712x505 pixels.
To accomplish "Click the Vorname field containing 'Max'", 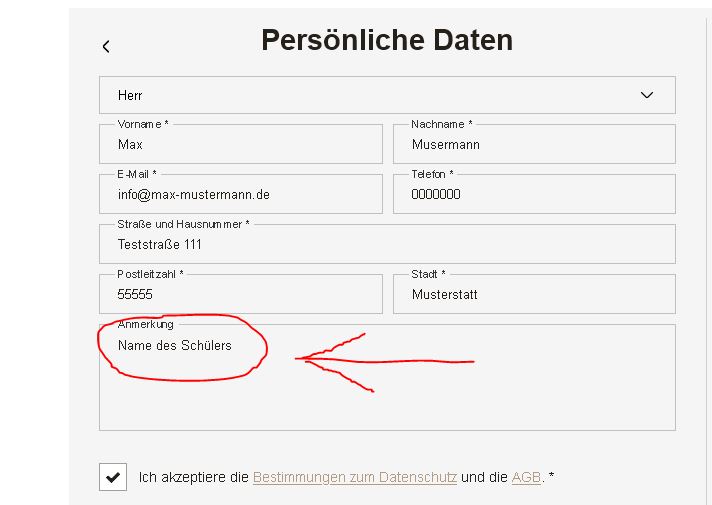I will point(240,144).
